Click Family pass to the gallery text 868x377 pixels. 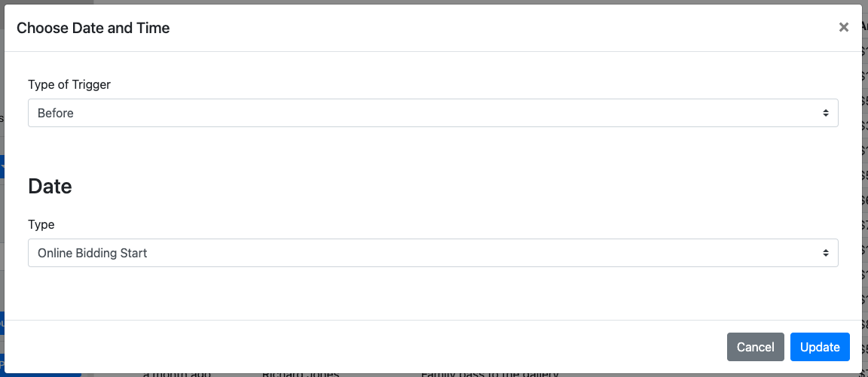491,375
